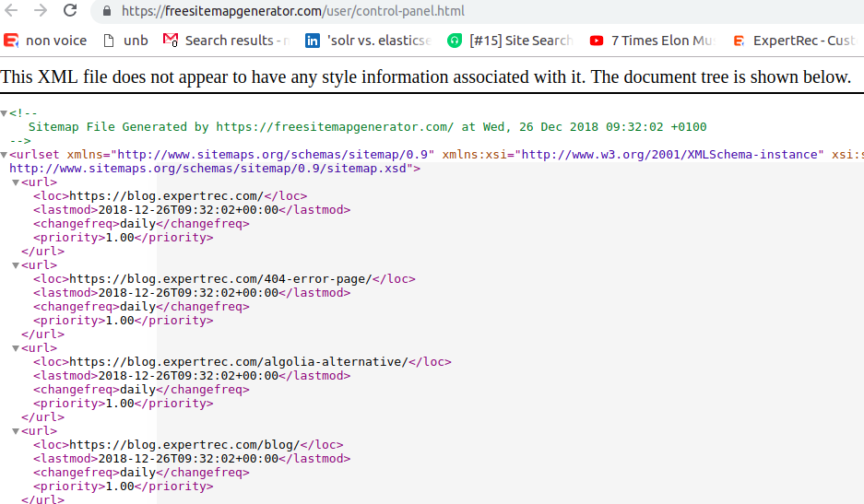Click loc text https://blog.expertrec.com/blog/
The width and height of the screenshot is (864, 504).
184,444
